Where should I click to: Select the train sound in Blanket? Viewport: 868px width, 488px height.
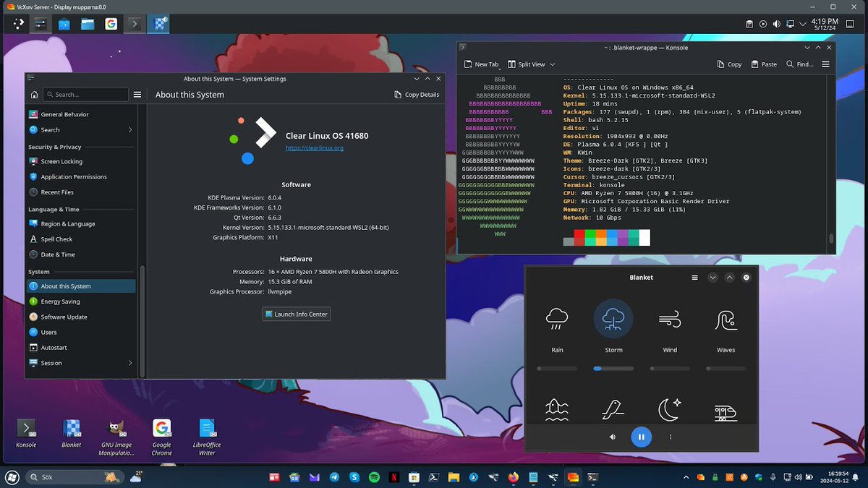click(x=726, y=412)
